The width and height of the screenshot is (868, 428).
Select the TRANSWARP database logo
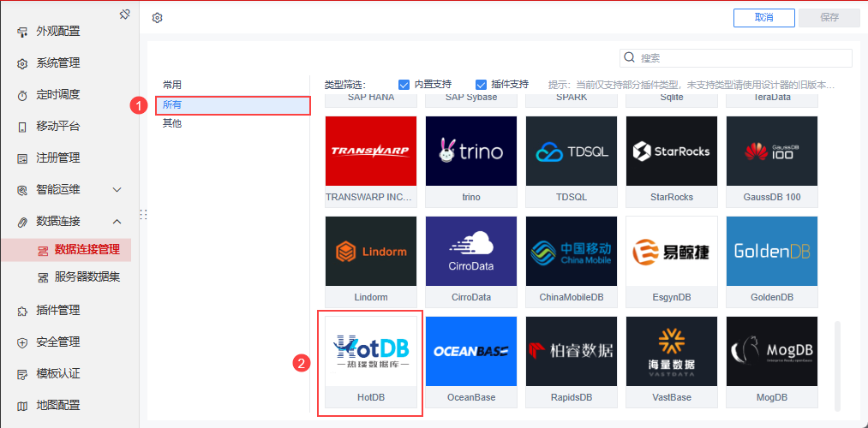[x=371, y=151]
